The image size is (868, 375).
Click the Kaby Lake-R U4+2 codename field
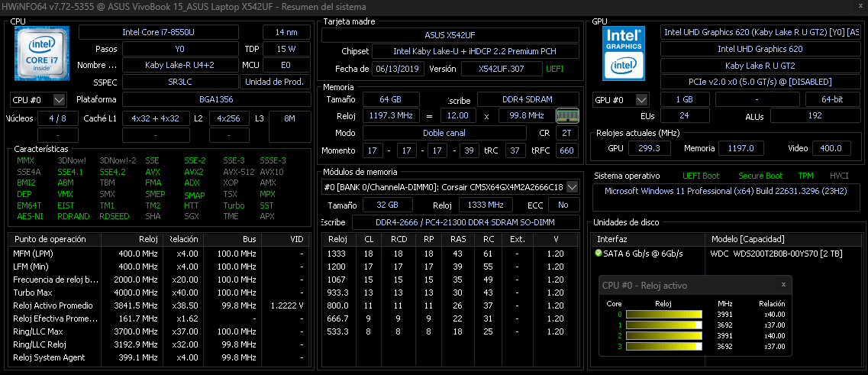(x=179, y=65)
